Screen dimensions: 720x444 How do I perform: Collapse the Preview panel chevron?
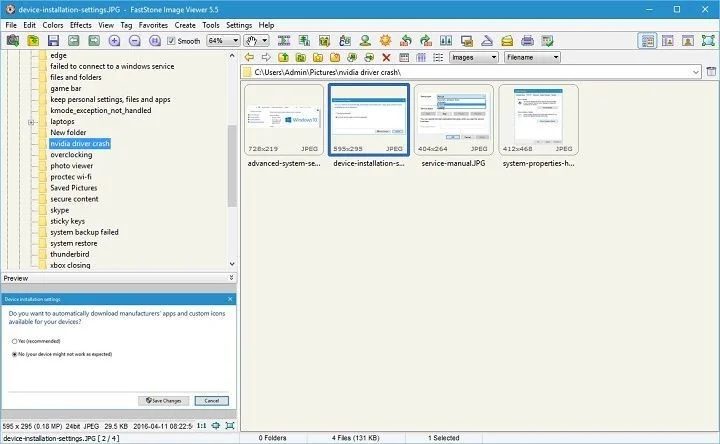pyautogui.click(x=231, y=278)
